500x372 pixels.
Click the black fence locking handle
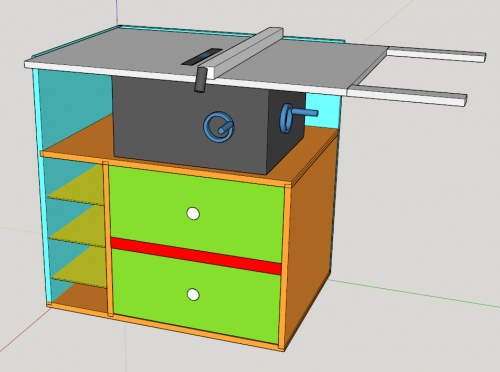tap(200, 80)
